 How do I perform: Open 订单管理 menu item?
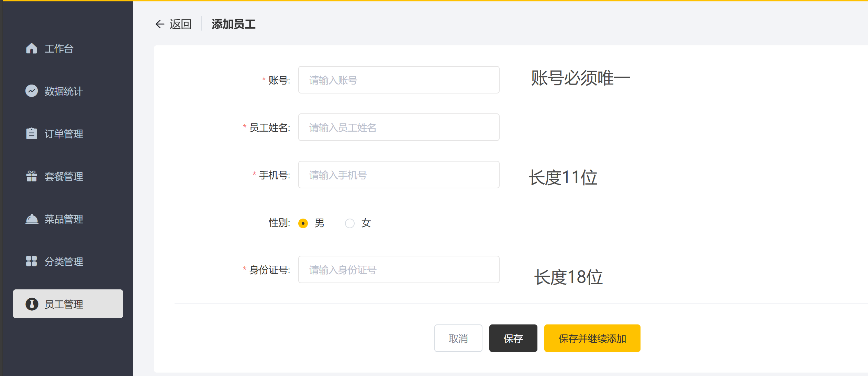64,134
